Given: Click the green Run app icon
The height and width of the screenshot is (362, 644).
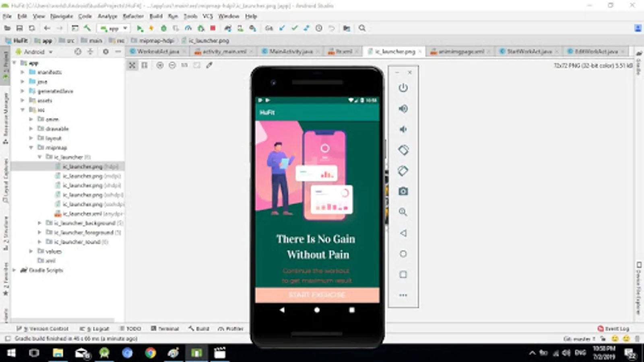Looking at the screenshot, I should click(x=140, y=28).
